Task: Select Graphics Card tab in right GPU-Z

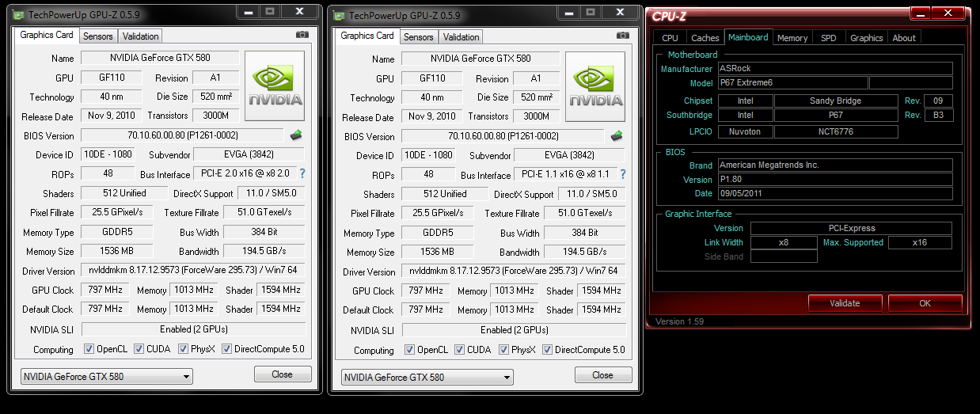Action: pos(367,36)
